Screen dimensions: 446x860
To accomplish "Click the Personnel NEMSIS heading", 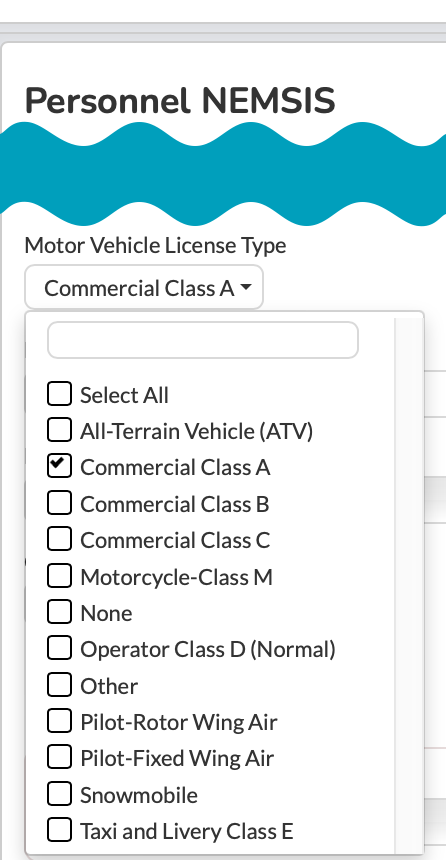I will tap(180, 101).
